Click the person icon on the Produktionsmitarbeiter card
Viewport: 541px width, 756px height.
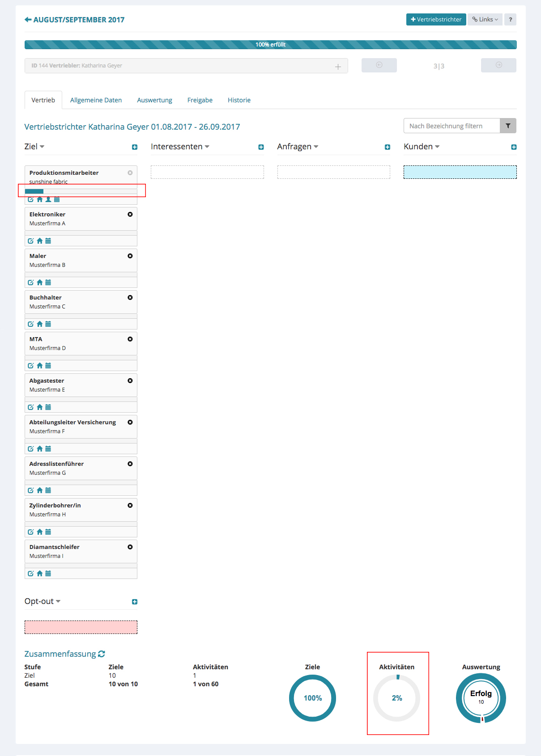pyautogui.click(x=48, y=199)
